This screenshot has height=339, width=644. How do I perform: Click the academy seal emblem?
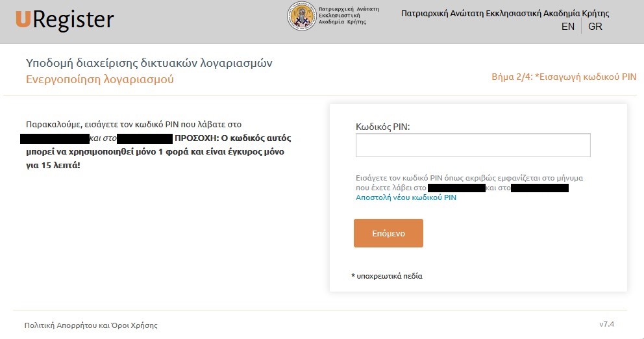(x=301, y=16)
